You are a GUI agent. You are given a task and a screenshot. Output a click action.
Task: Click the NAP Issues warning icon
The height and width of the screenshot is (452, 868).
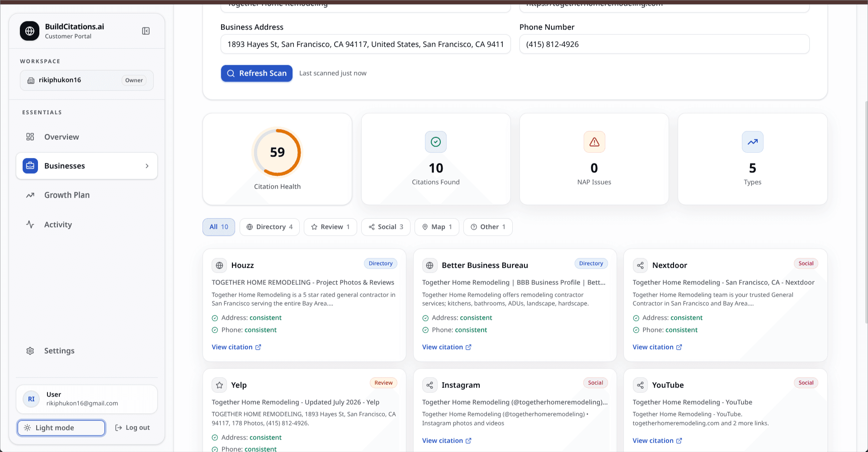(594, 142)
